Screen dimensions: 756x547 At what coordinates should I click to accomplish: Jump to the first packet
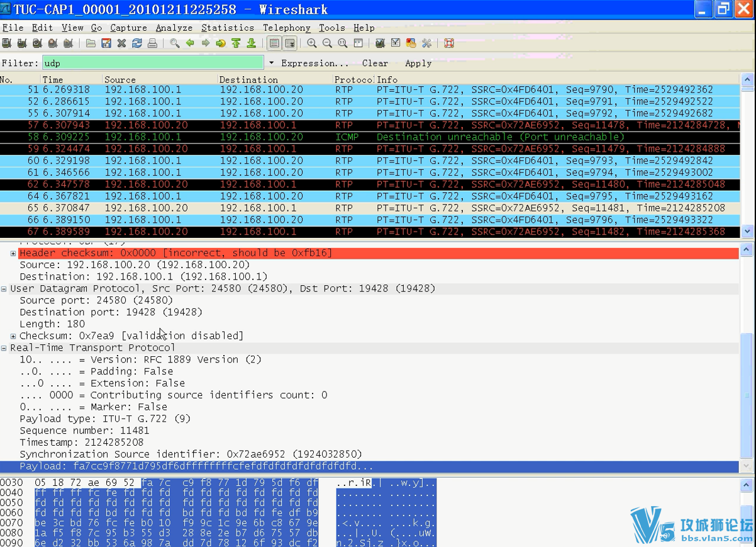(x=236, y=43)
